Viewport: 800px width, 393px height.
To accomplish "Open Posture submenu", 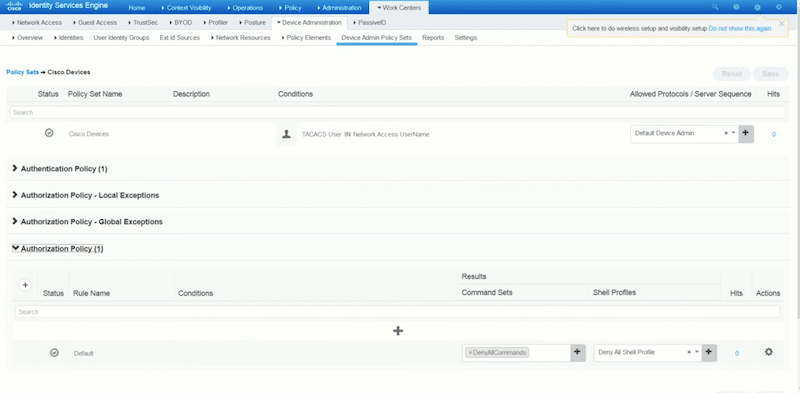I will tap(252, 22).
